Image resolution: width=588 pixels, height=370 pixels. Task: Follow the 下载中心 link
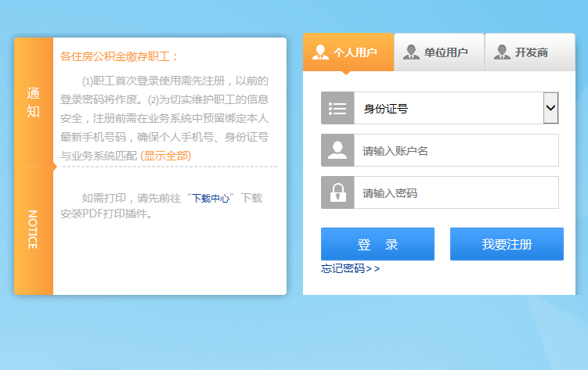tap(211, 199)
